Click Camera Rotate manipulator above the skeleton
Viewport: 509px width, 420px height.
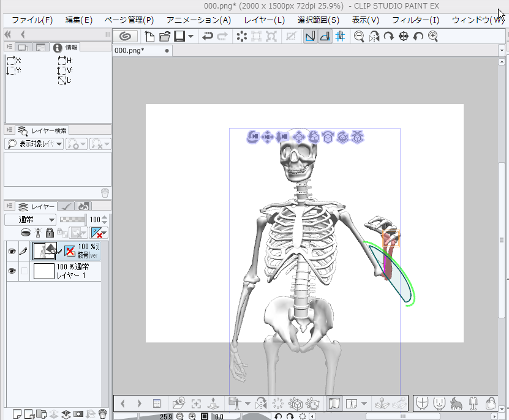pos(252,137)
